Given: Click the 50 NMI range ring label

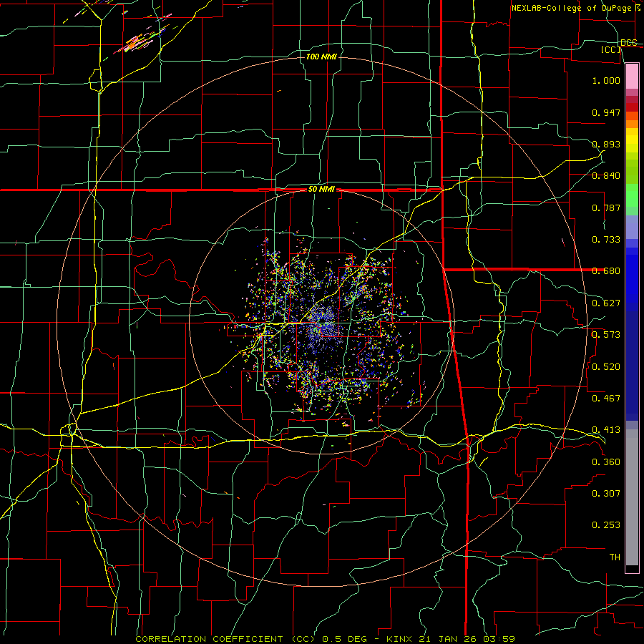Looking at the screenshot, I should (x=321, y=190).
